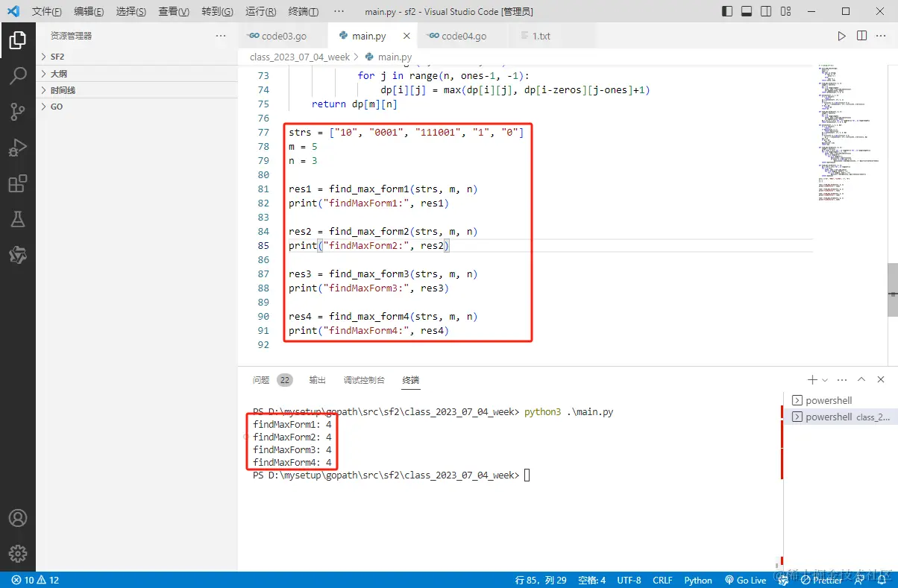Open the overflow menu ellipsis in menu bar
Image resolution: width=898 pixels, height=588 pixels.
point(339,12)
